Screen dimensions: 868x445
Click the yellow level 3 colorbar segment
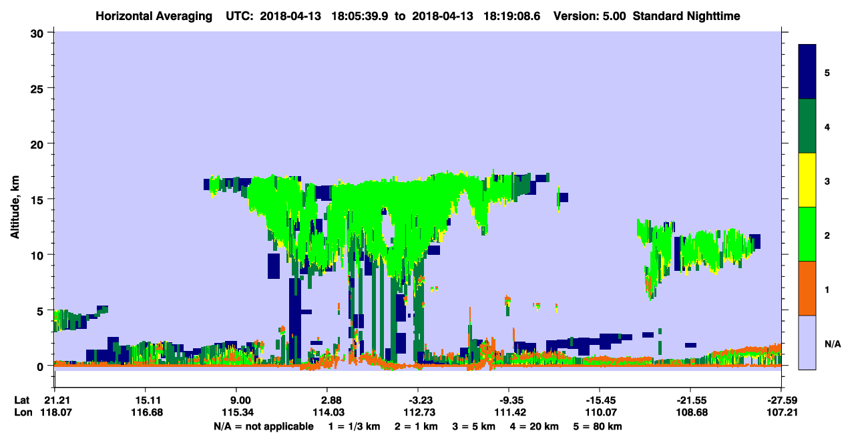[807, 180]
